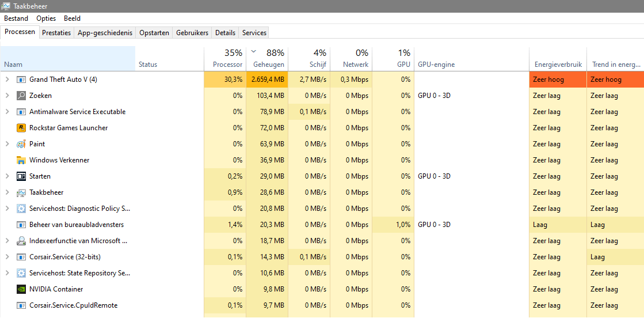Select the Indexeerfunctie van Microsoft icon

point(21,241)
